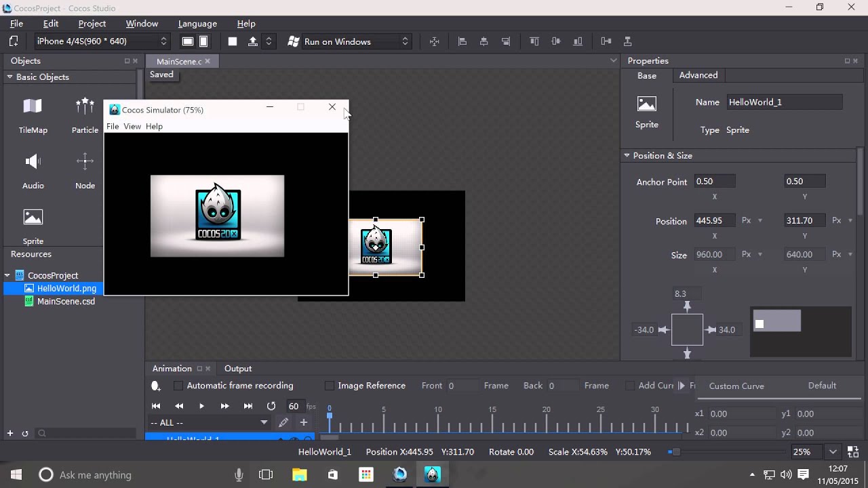Open the Window menu
Viewport: 868px width, 488px height.
pos(142,24)
